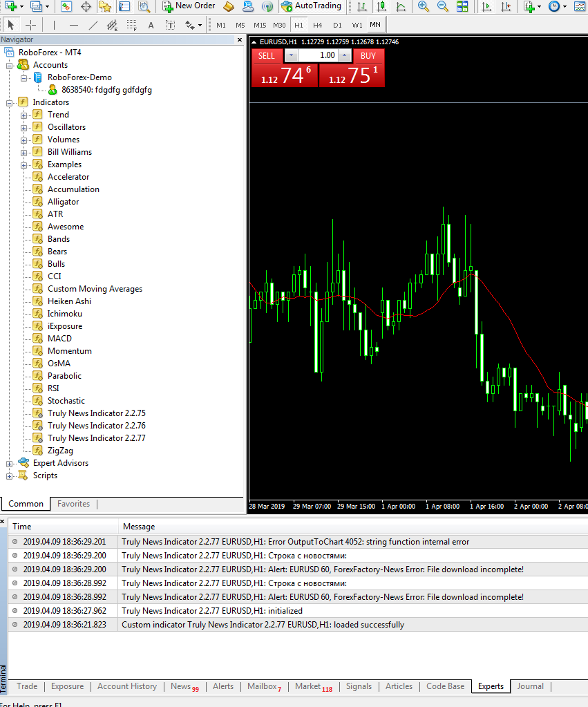Viewport: 588px width, 707px height.
Task: Switch timeframe to M5
Action: [240, 26]
